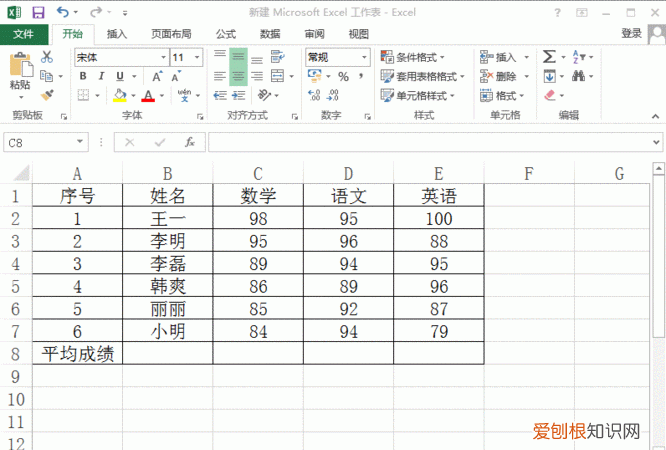
Task: Open the 常规 number format dropdown
Action: coord(364,57)
